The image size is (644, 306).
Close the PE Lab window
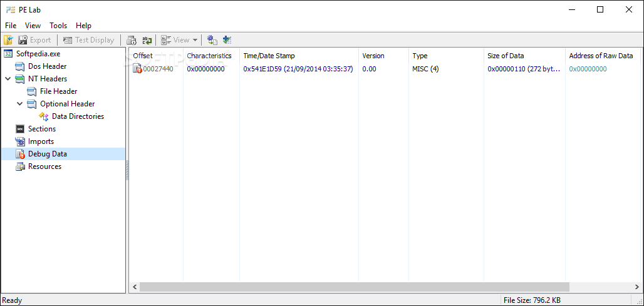pyautogui.click(x=629, y=10)
